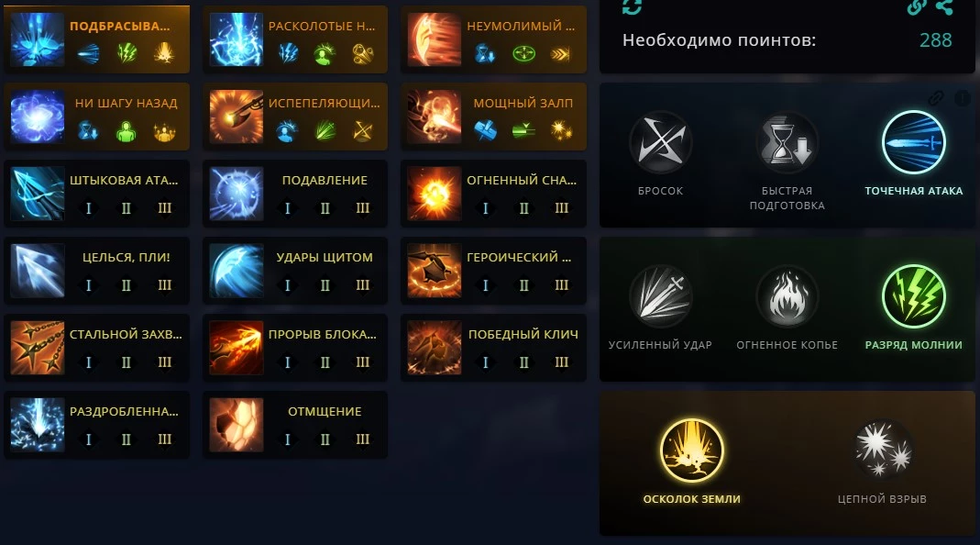
Task: Pick the Огненное копье flame icon
Action: [787, 296]
